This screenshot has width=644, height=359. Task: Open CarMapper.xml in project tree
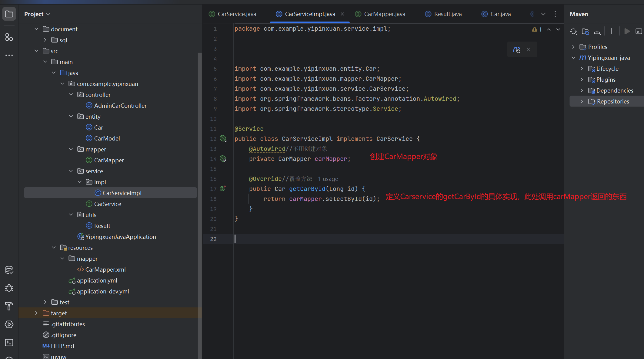click(105, 269)
